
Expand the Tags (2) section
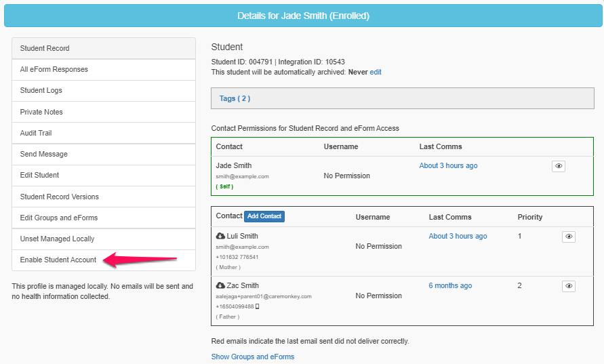click(x=235, y=98)
